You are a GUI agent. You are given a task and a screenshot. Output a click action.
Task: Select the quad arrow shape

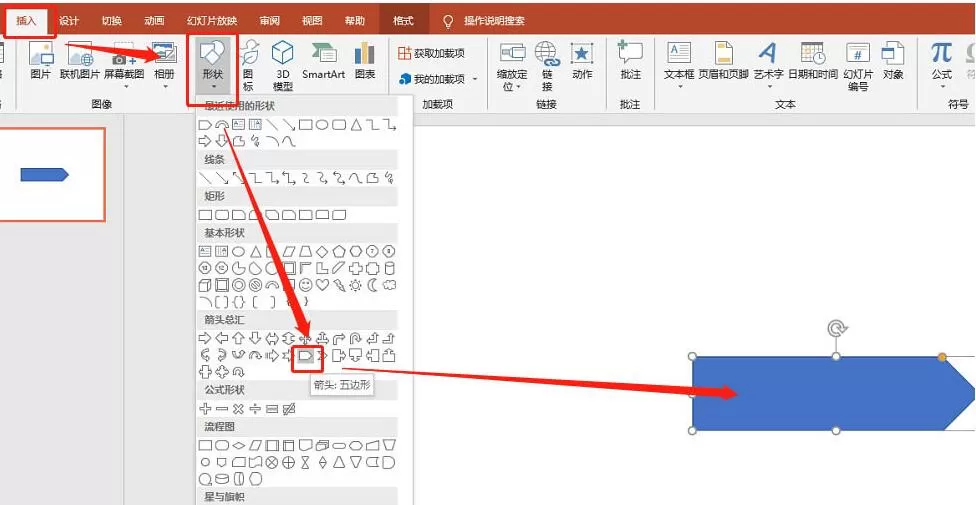305,339
